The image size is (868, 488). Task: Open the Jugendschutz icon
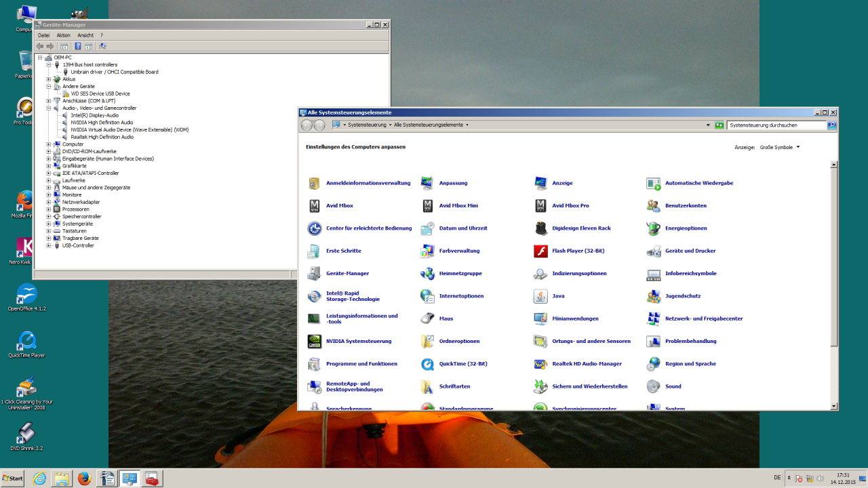[x=653, y=296]
